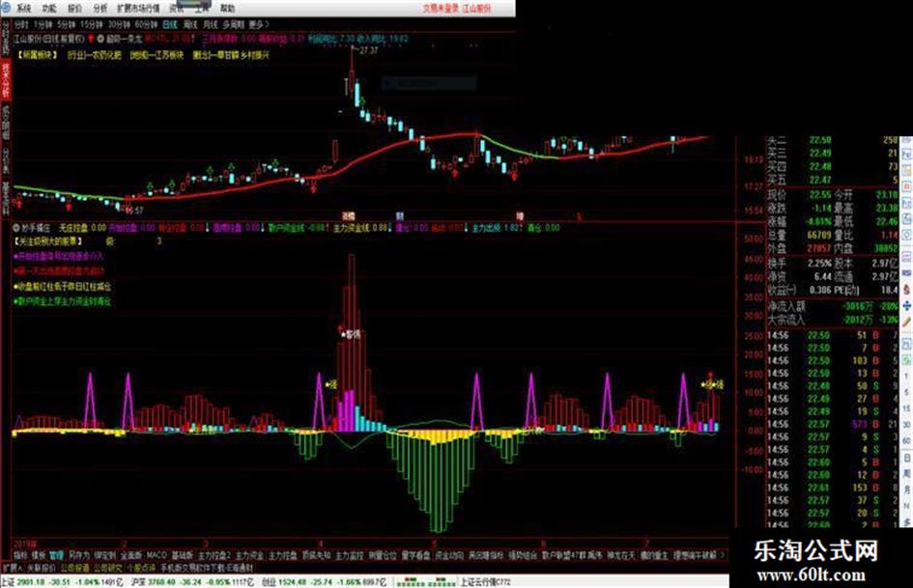
Task: Click the 月 period button in right toolbar
Action: [906, 490]
